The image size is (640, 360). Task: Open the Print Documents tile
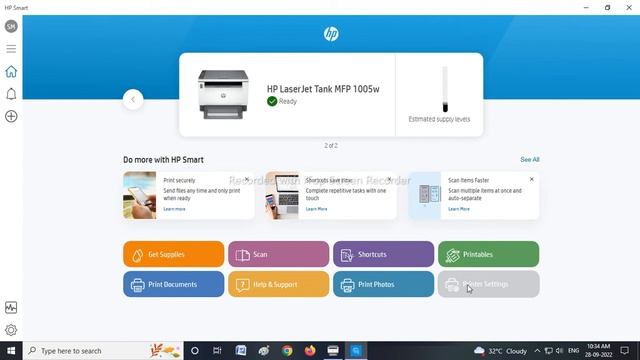[x=173, y=284]
